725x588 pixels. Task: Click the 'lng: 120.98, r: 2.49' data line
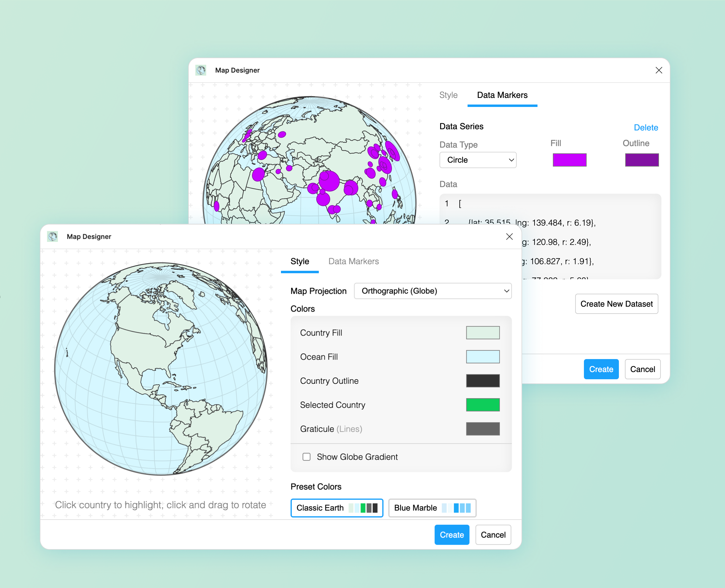click(556, 242)
